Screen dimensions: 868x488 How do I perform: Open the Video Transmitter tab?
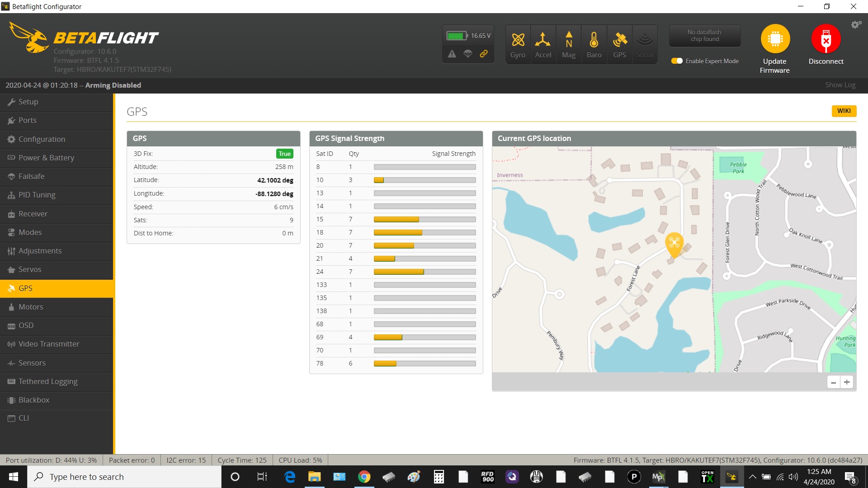(57, 344)
